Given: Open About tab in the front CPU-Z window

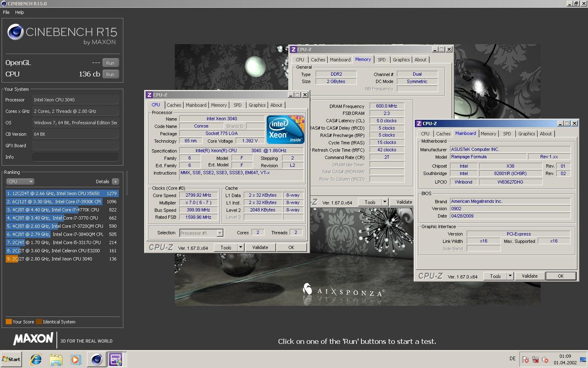Looking at the screenshot, I should point(276,105).
